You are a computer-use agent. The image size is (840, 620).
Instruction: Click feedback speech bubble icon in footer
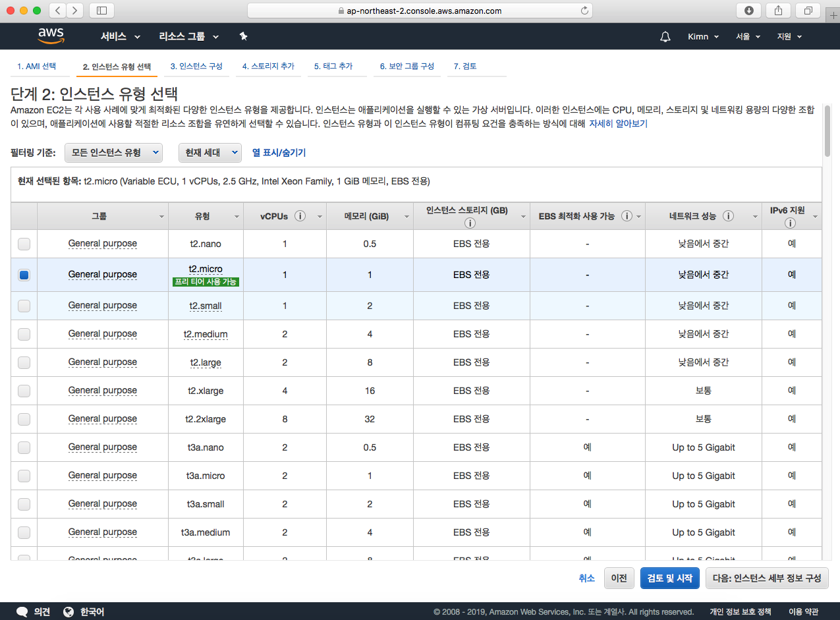22,611
